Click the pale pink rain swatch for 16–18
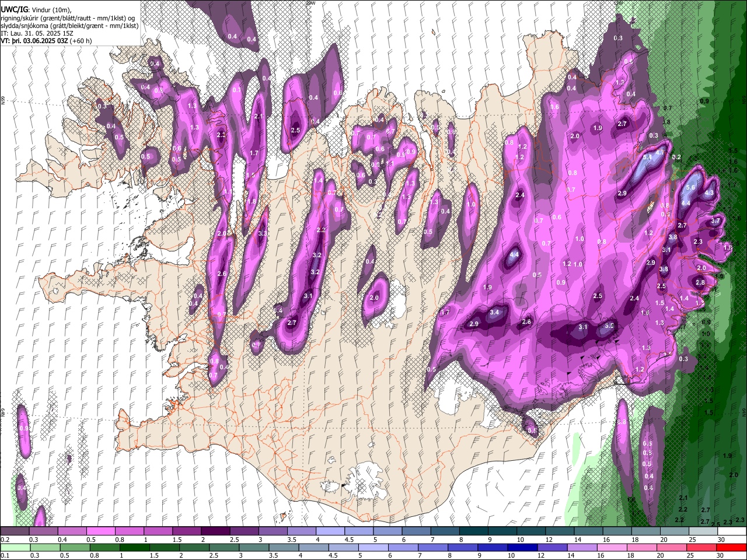Image resolution: width=747 pixels, height=560 pixels. click(x=612, y=548)
